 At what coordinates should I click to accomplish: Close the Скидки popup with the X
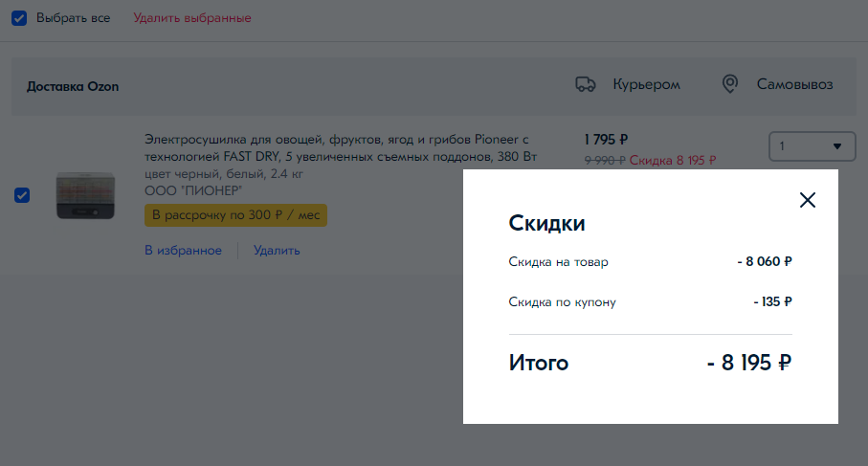tap(808, 200)
